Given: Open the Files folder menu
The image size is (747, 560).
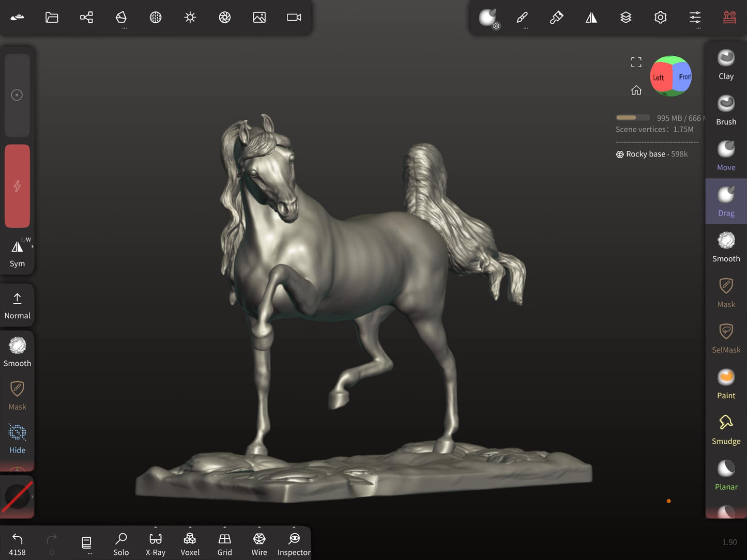Looking at the screenshot, I should [x=52, y=18].
